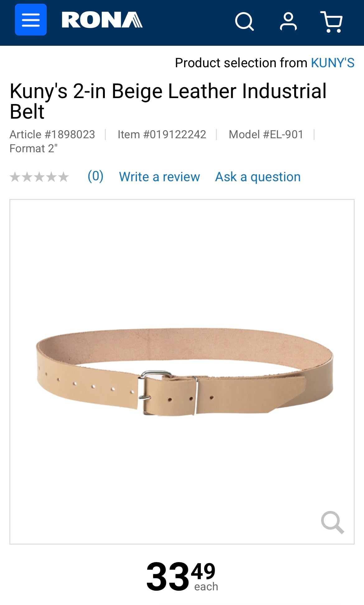Image resolution: width=364 pixels, height=605 pixels.
Task: Select the Article #1898023 text
Action: [x=52, y=135]
